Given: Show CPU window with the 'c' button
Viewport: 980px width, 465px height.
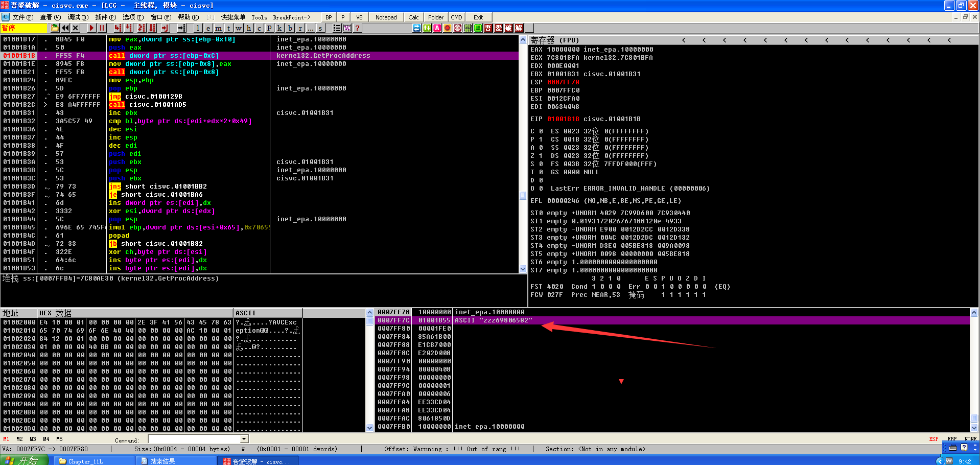Looking at the screenshot, I should [259, 28].
